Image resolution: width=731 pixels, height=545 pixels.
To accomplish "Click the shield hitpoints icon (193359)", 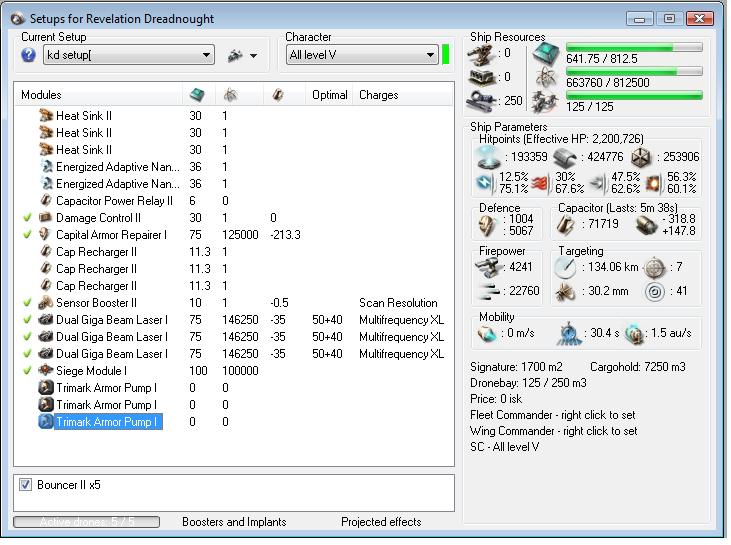I will 489,157.
